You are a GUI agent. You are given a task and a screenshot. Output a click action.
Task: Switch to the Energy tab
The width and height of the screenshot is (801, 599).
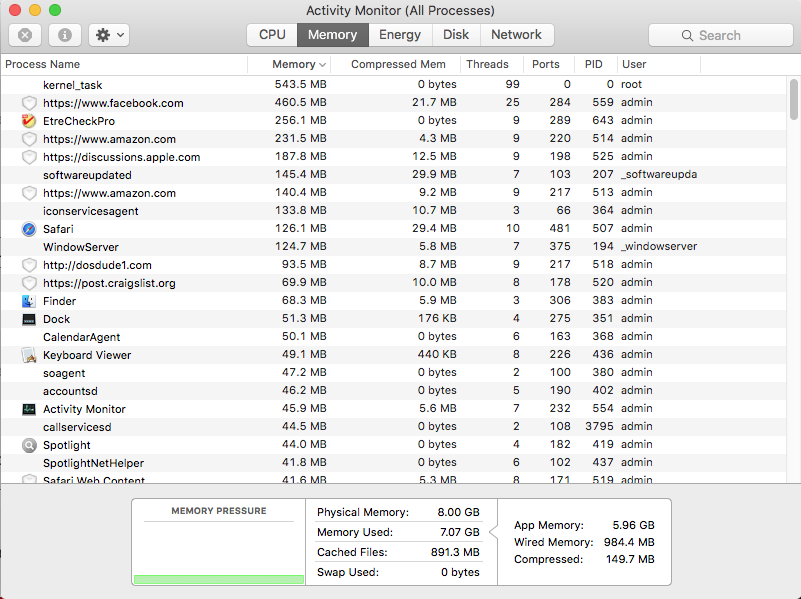tap(400, 35)
